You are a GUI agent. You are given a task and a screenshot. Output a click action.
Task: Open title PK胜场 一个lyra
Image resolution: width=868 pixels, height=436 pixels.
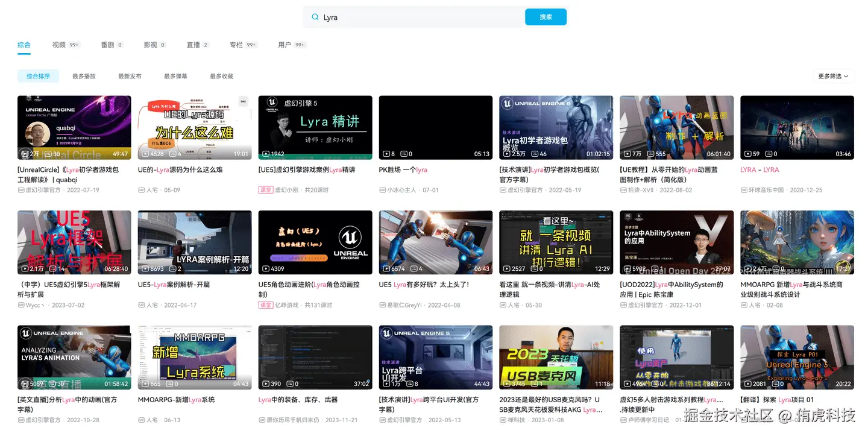click(403, 170)
